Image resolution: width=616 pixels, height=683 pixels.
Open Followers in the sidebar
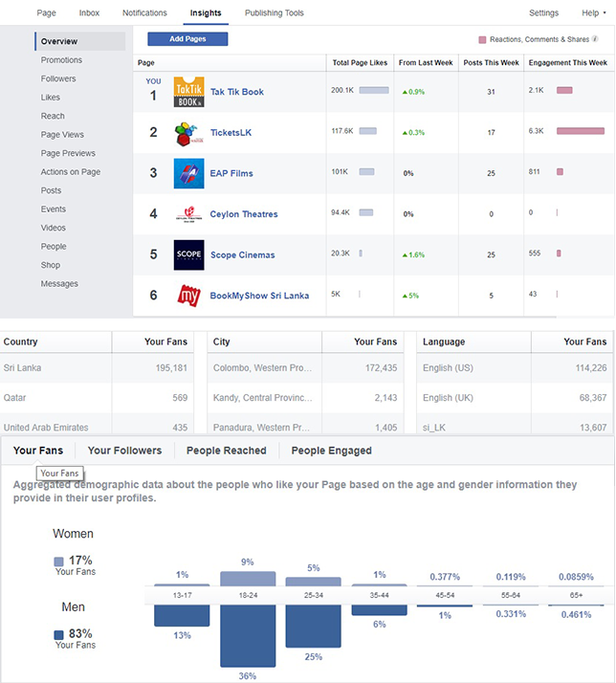(58, 78)
